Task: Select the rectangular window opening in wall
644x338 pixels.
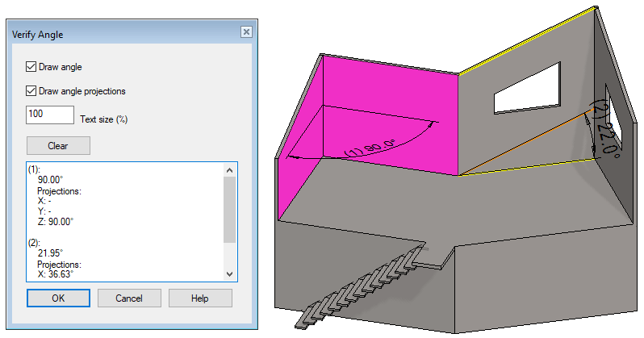Action: 527,88
